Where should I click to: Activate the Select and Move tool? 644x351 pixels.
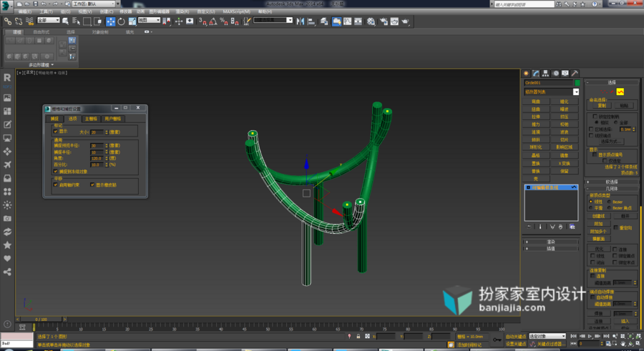point(110,21)
